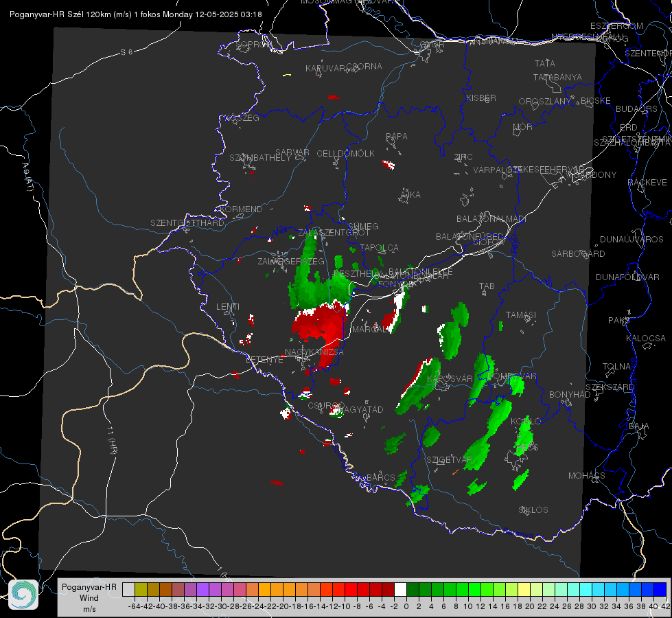This screenshot has height=618, width=672.
Task: Click the TAB city label
Action: pyautogui.click(x=487, y=286)
